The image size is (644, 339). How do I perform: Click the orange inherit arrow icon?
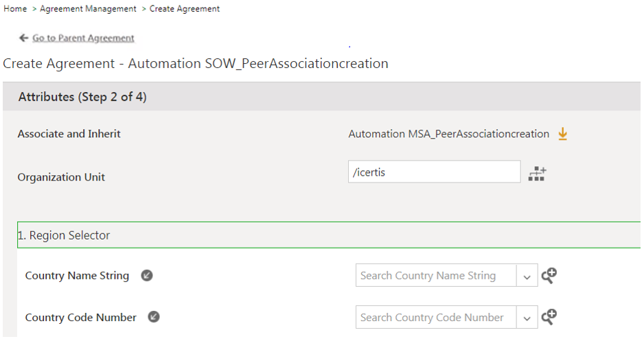pyautogui.click(x=562, y=134)
